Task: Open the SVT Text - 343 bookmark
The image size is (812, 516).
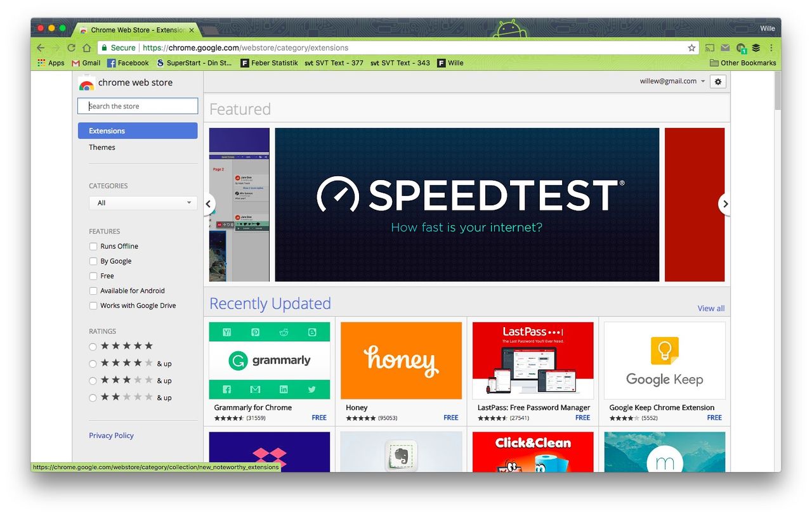Action: pyautogui.click(x=400, y=63)
